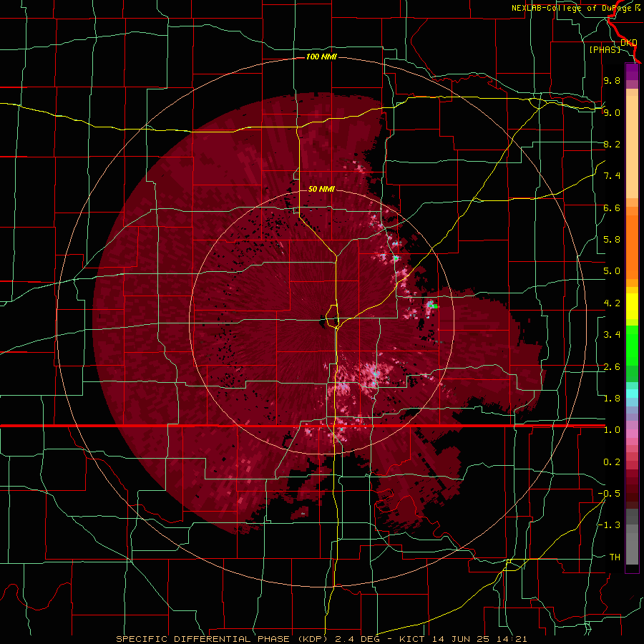
Task: Click the -0.5 scale label
Action: coord(609,494)
